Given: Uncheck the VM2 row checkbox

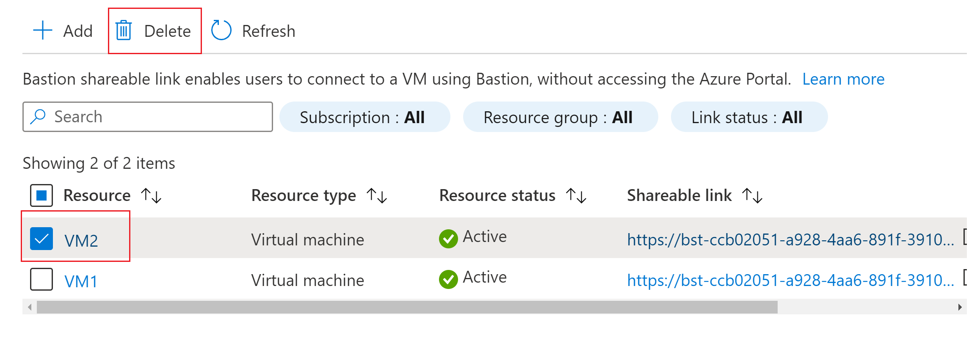Looking at the screenshot, I should click(41, 239).
